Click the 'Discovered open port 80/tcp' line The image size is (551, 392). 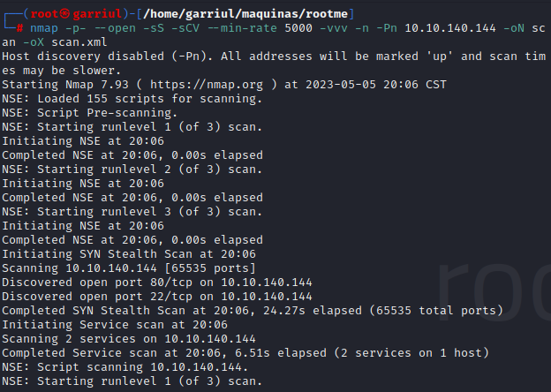(x=156, y=283)
